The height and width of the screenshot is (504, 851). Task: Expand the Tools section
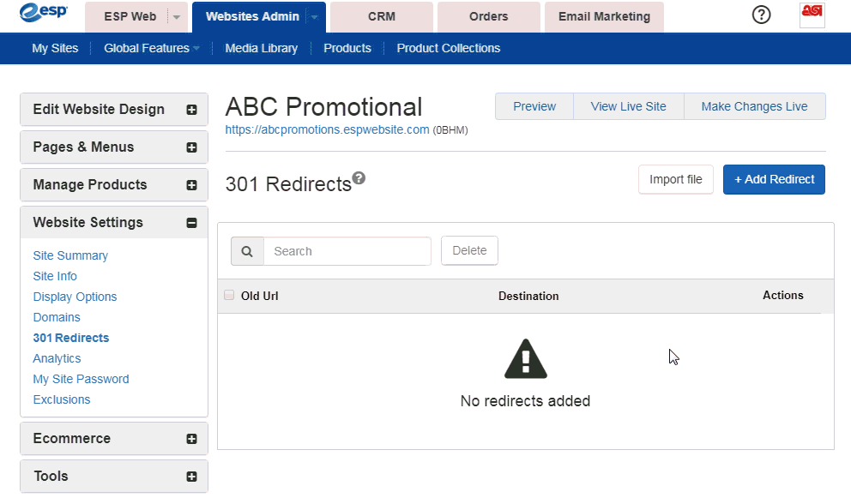(114, 476)
